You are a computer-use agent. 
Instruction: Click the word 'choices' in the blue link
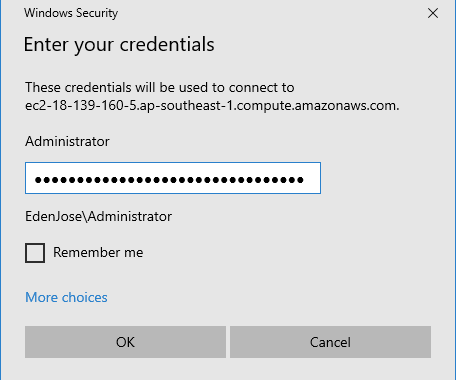tap(85, 297)
